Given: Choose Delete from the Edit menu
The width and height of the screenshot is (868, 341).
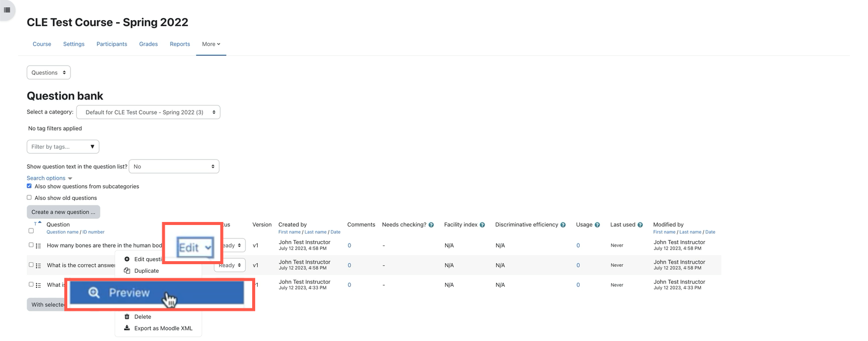Looking at the screenshot, I should pos(143,317).
